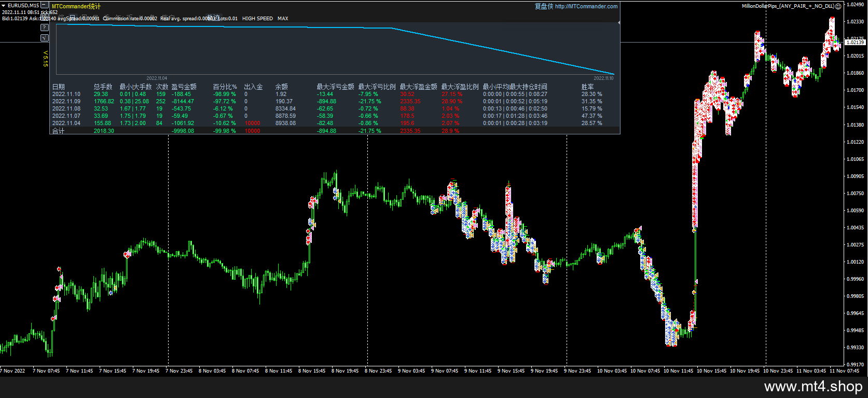Open help via the question mark icon
This screenshot has height=398, width=868.
pyautogui.click(x=45, y=28)
